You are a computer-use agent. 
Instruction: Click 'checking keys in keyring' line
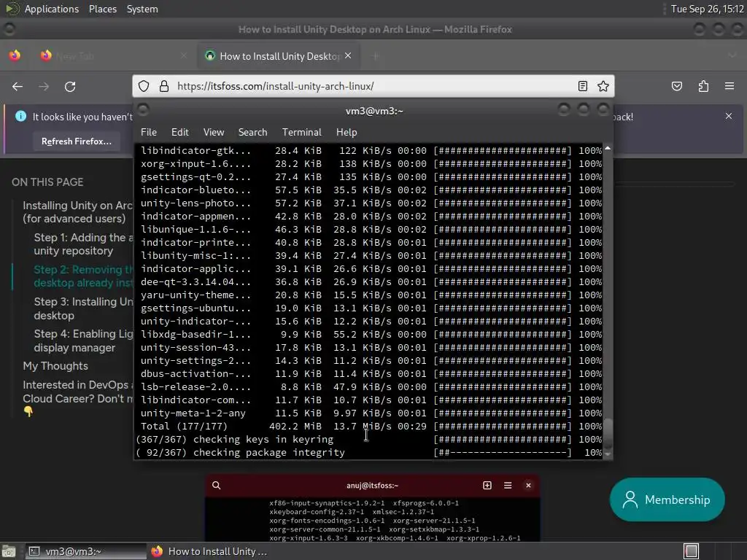369,440
